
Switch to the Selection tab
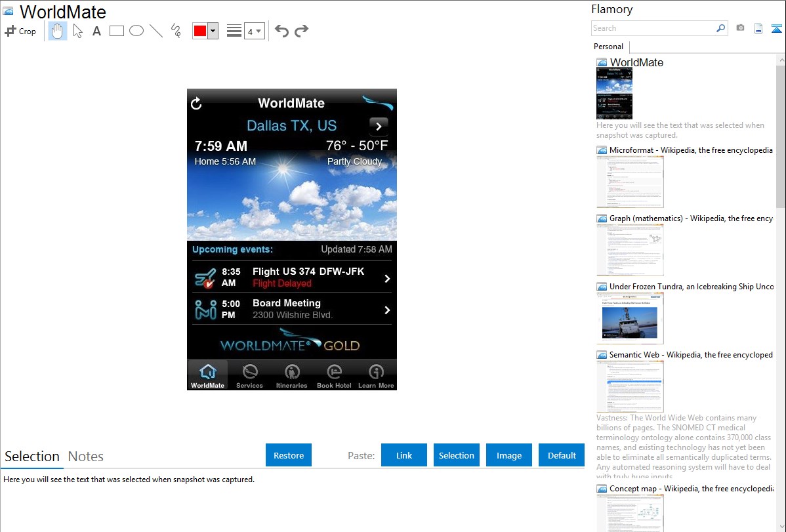coord(32,457)
